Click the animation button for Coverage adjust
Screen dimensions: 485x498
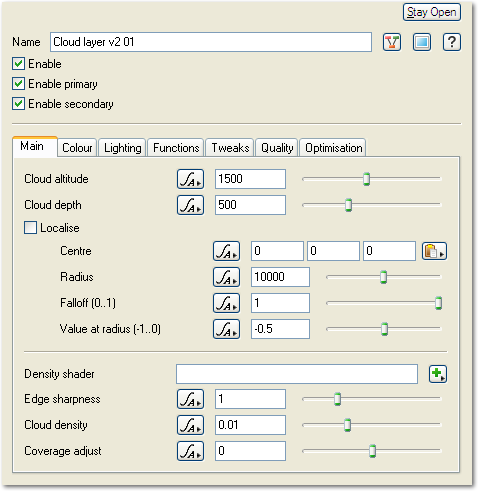point(190,451)
